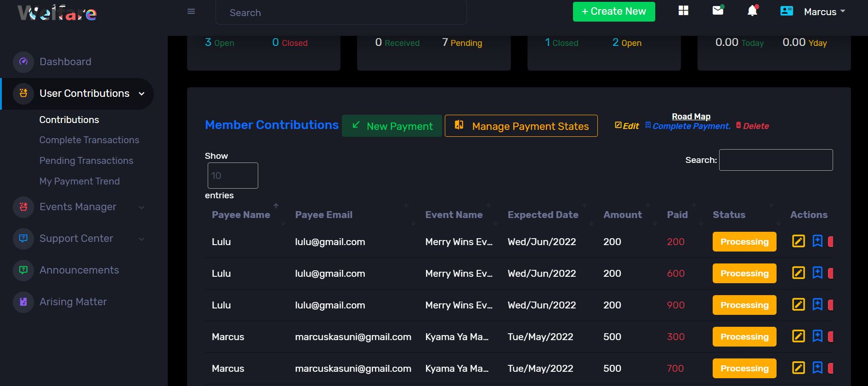Go to Complete Transactions

(x=89, y=140)
